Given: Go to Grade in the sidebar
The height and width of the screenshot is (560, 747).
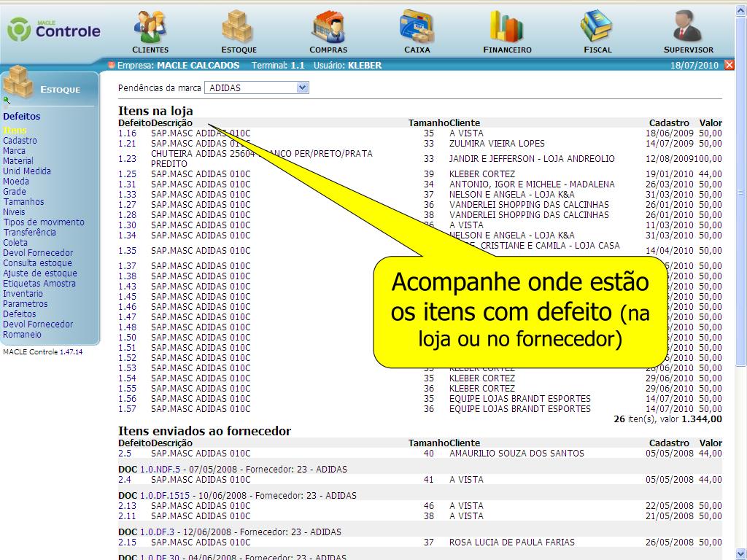Looking at the screenshot, I should (x=15, y=192).
